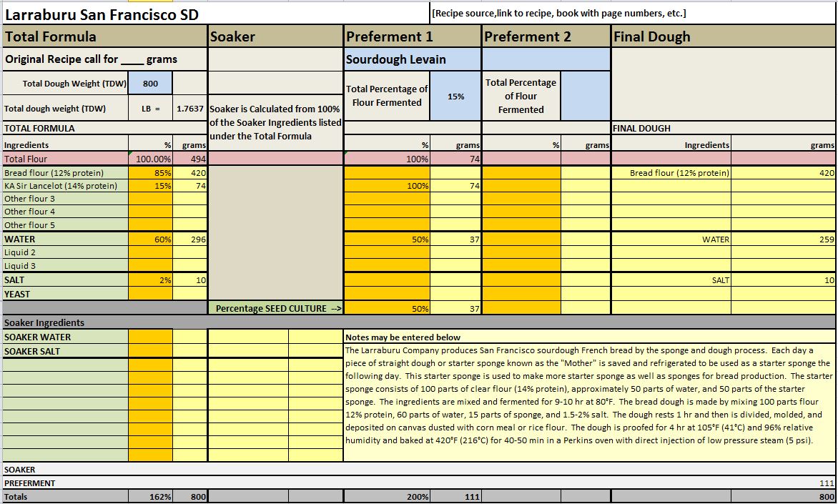Click the 15% flour fermented cell in Preferment 1
838x504 pixels.
(x=455, y=96)
